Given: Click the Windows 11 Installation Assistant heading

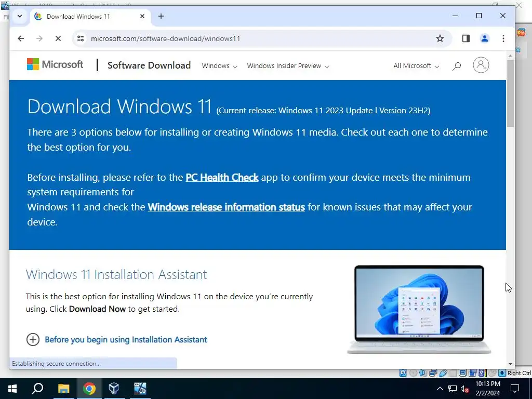Looking at the screenshot, I should 116,274.
